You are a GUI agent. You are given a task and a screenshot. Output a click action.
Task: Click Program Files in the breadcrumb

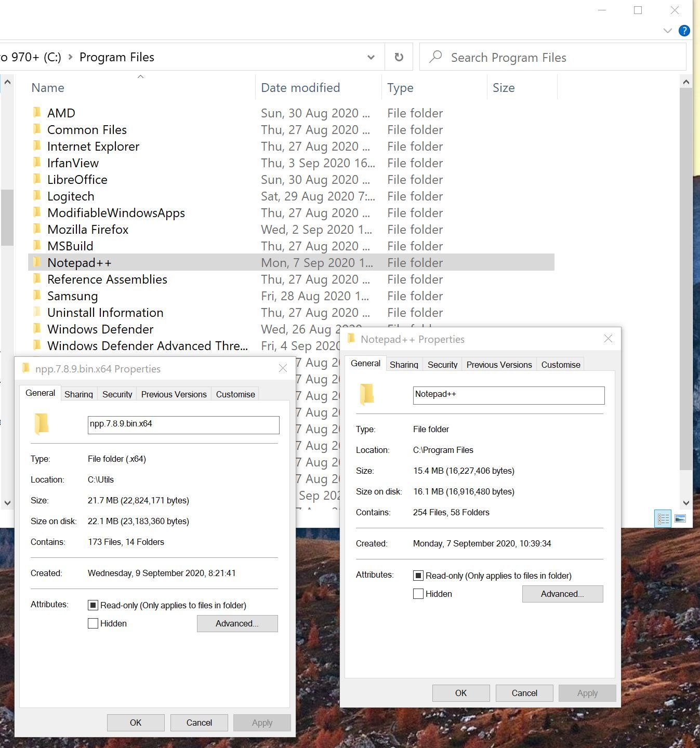coord(116,57)
